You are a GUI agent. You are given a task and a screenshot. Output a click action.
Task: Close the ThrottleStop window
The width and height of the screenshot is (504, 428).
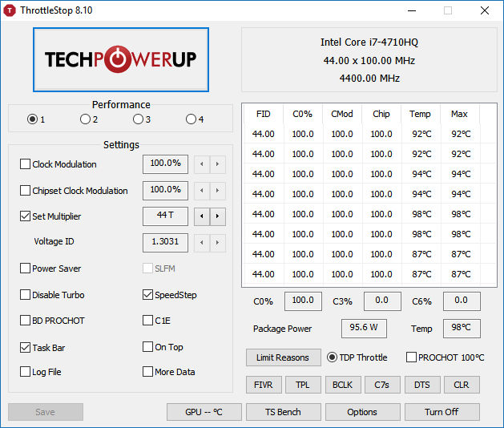[485, 10]
